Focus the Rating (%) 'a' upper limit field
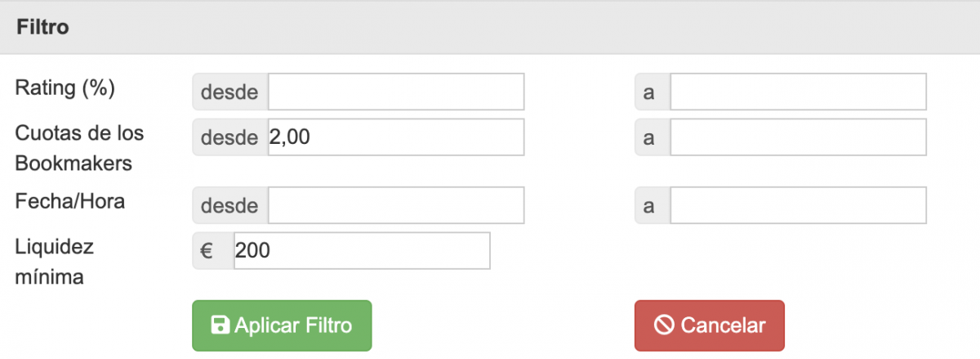Screen dimensions: 980x359 pyautogui.click(x=799, y=92)
